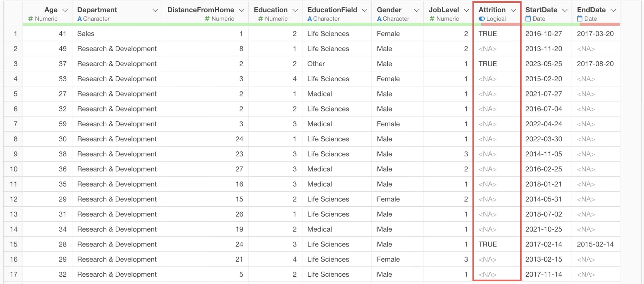Expand the Department column menu arrow
The height and width of the screenshot is (284, 644).
coord(155,10)
